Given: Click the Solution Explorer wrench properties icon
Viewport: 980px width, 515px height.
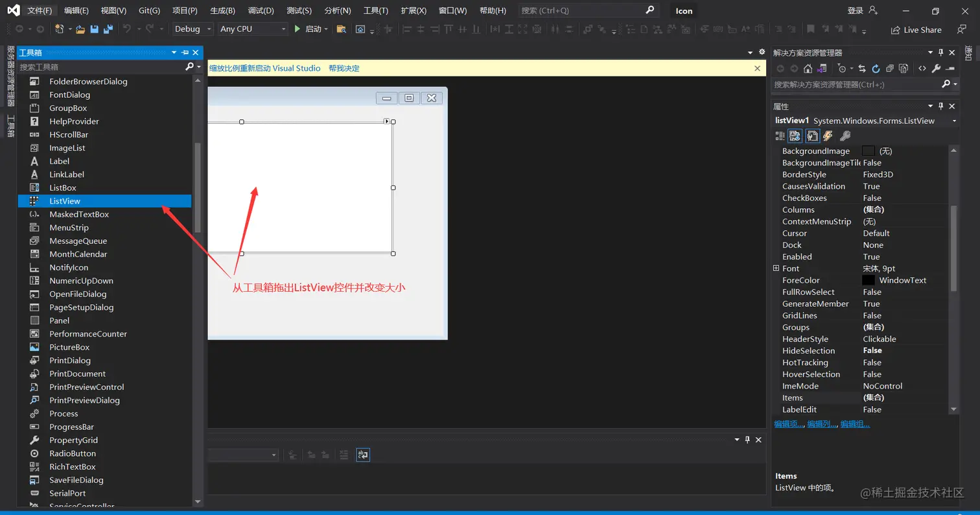Looking at the screenshot, I should [x=936, y=68].
